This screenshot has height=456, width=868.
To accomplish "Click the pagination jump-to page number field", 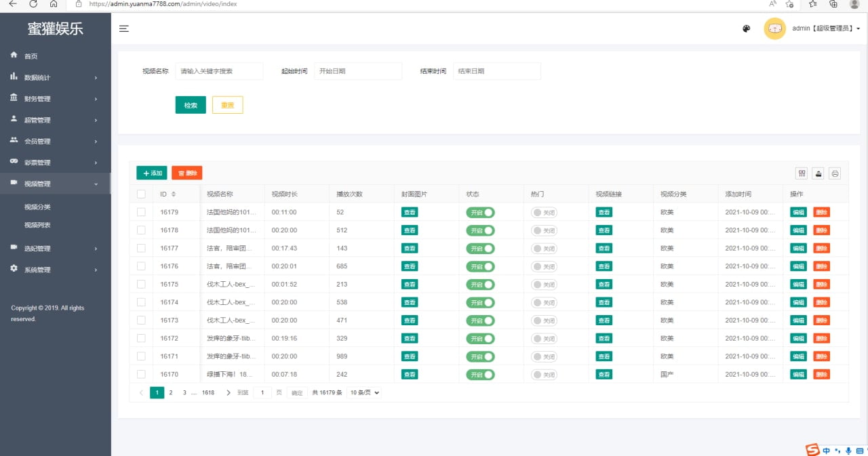I will (262, 392).
